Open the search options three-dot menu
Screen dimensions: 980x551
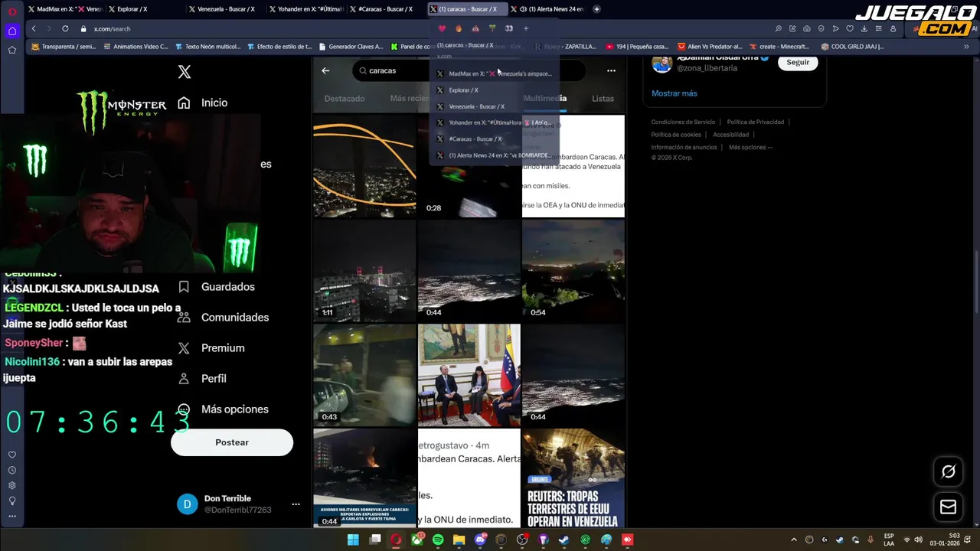[611, 70]
